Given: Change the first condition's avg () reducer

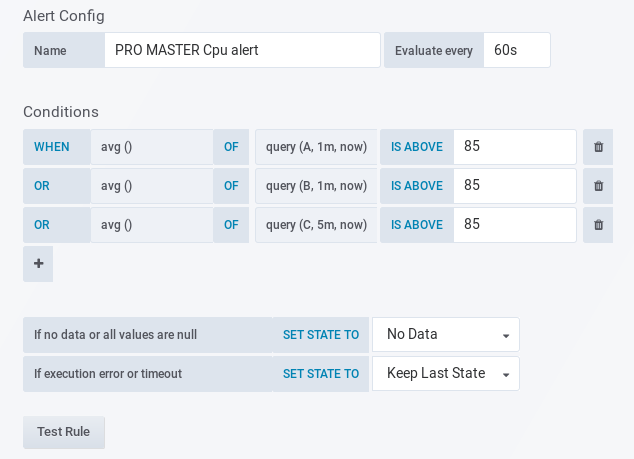Looking at the screenshot, I should tap(150, 147).
